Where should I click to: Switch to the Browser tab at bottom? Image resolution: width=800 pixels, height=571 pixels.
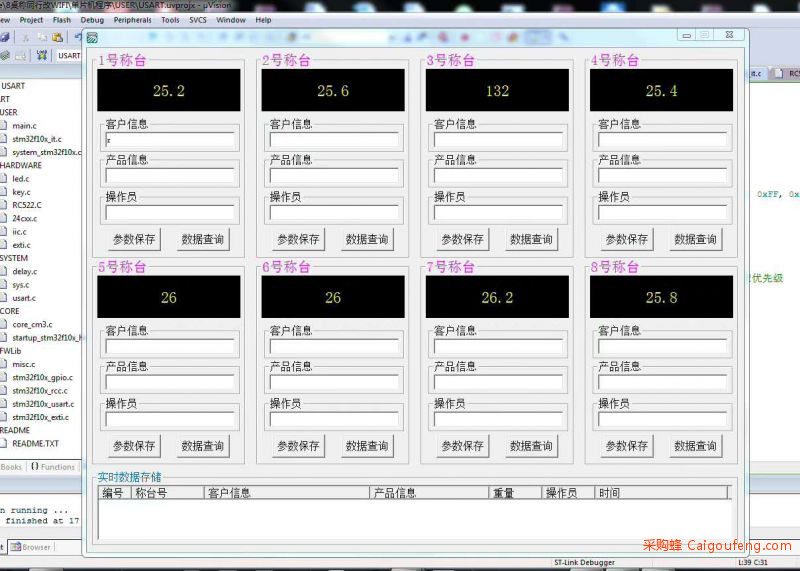(x=31, y=547)
